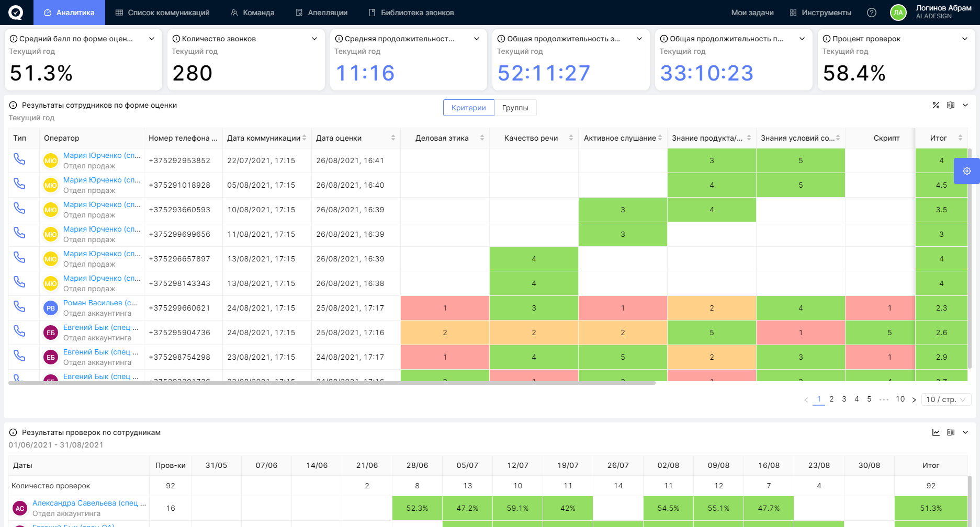Viewport: 980px width, 527px height.
Task: Open Александра Савельева employee link
Action: 89,503
